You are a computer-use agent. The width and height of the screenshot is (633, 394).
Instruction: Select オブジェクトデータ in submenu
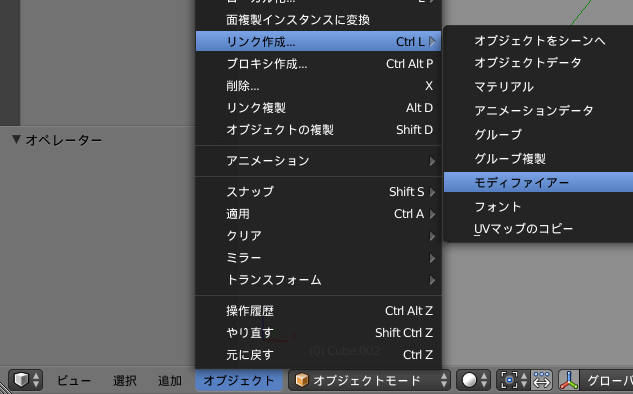pos(539,63)
